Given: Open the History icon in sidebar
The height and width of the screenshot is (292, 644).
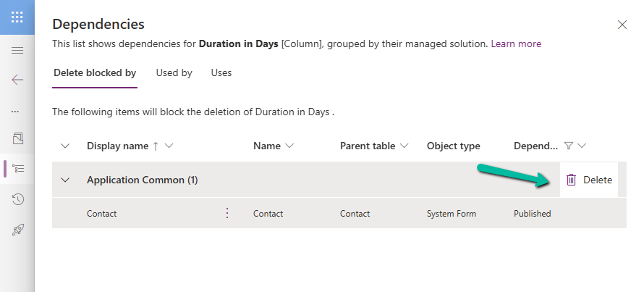Looking at the screenshot, I should [18, 199].
